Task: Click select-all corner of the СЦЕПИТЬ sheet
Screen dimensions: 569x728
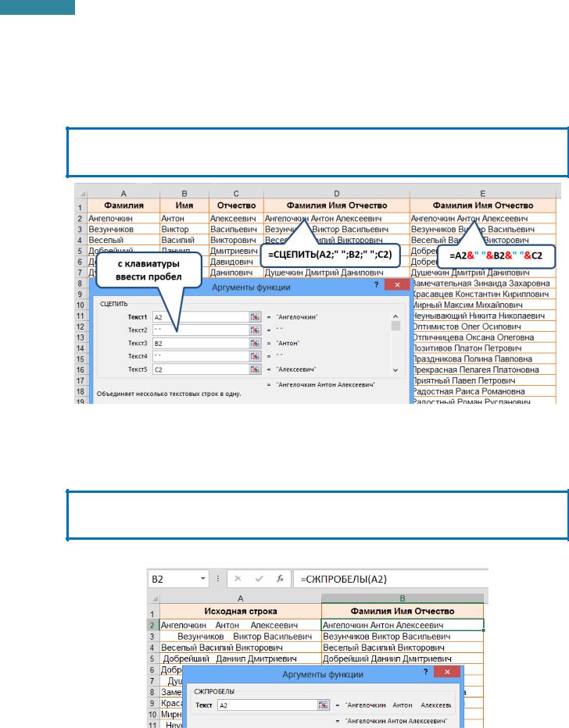Action: coord(81,194)
